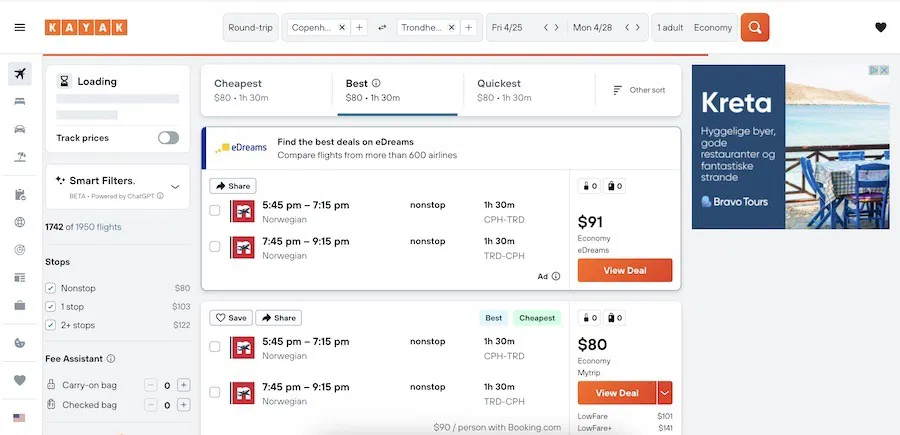Screen dimensions: 900x435
Task: Share the $80 Norwegian flight
Action: click(x=278, y=318)
